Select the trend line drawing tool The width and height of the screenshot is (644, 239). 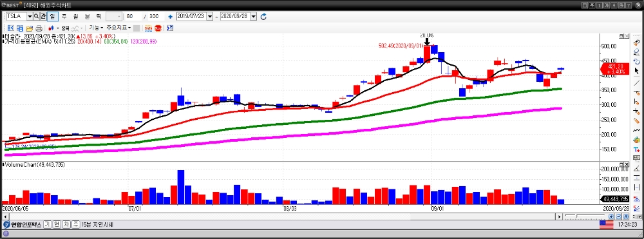637,83
